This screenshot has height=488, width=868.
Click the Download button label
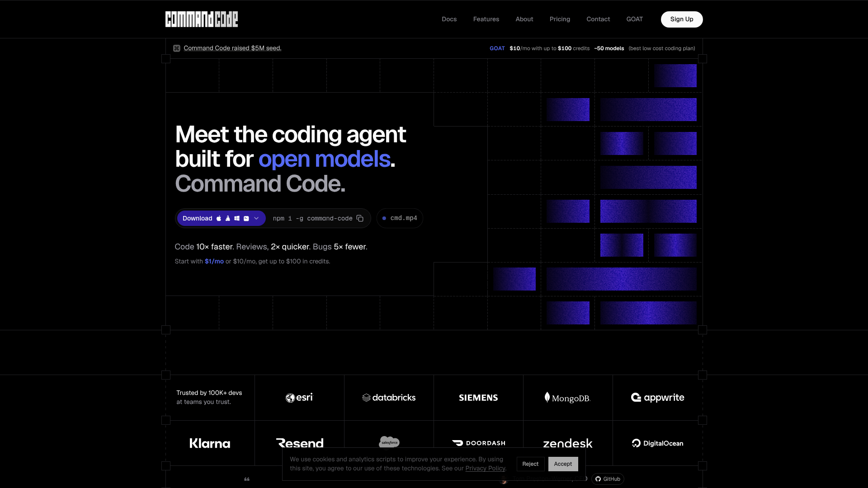(198, 218)
